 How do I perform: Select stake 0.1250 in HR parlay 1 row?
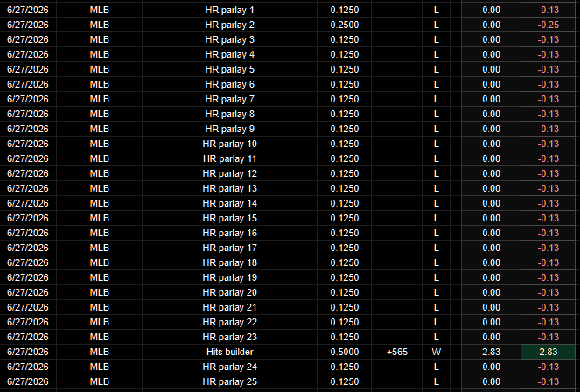[344, 10]
